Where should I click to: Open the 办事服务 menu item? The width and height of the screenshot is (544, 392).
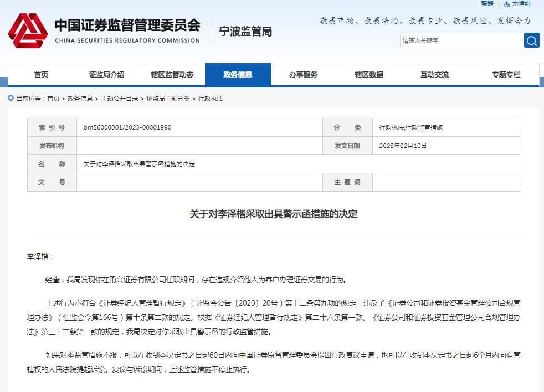[x=303, y=75]
